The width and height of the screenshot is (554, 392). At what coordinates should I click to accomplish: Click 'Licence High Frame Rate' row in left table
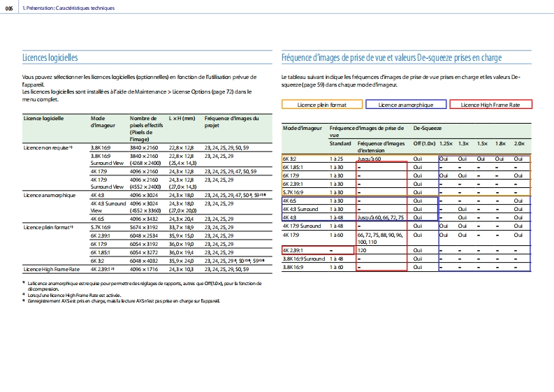tap(52, 268)
